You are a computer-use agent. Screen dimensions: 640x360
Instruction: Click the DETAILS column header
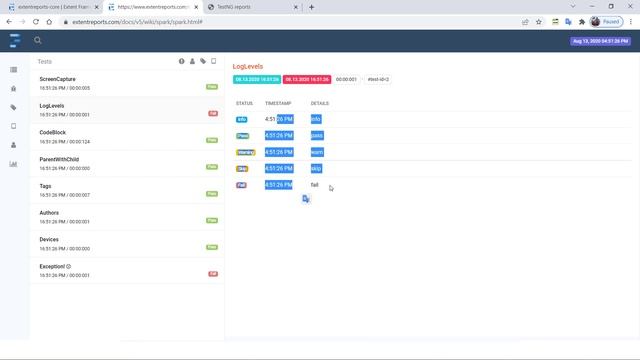coord(320,103)
